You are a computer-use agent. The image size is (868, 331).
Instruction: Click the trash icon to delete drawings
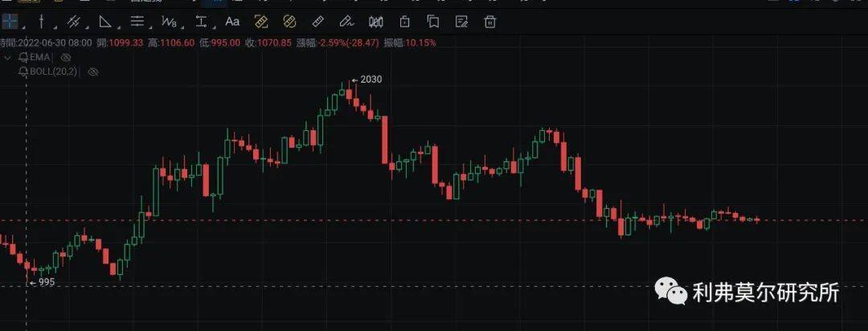pyautogui.click(x=490, y=21)
